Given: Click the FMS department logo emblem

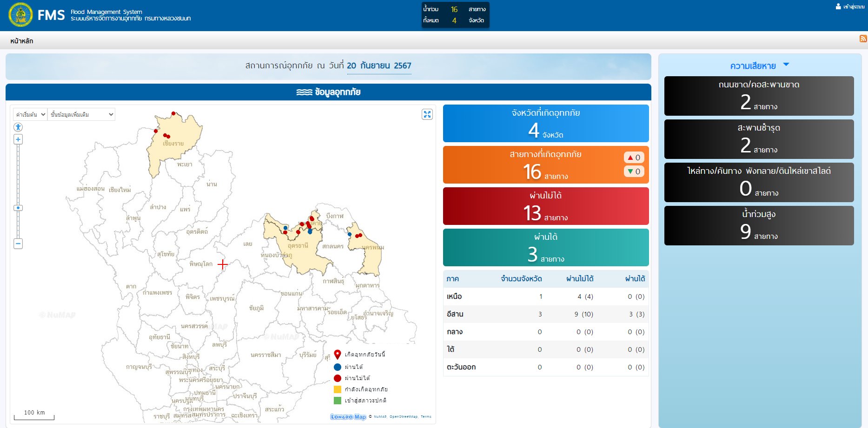Looking at the screenshot, I should [x=20, y=15].
